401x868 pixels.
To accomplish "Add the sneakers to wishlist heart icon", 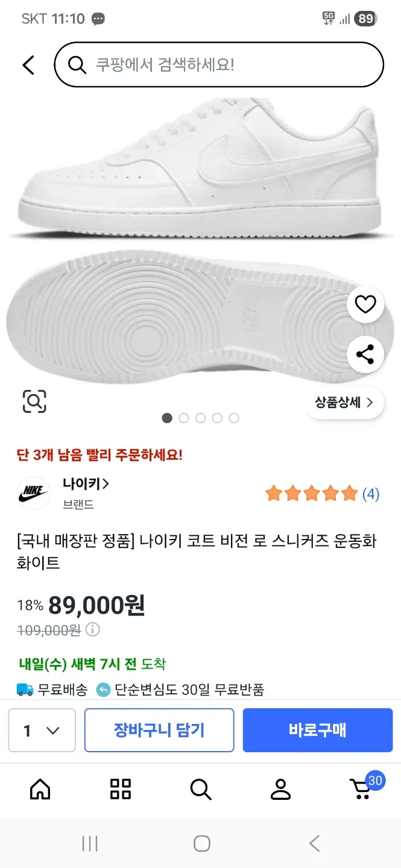I will [365, 304].
